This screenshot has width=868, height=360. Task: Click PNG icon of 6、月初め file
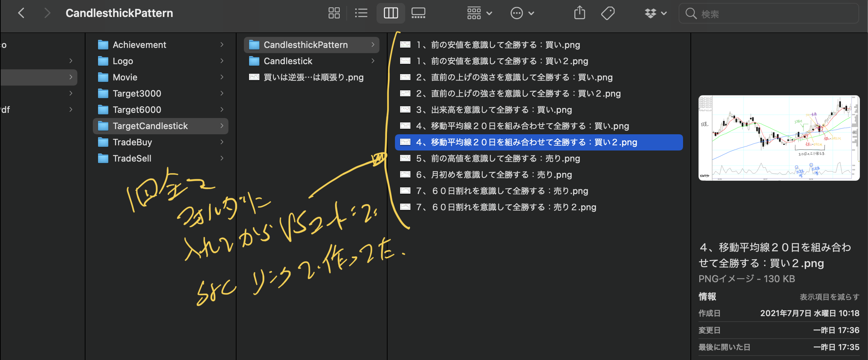(405, 174)
